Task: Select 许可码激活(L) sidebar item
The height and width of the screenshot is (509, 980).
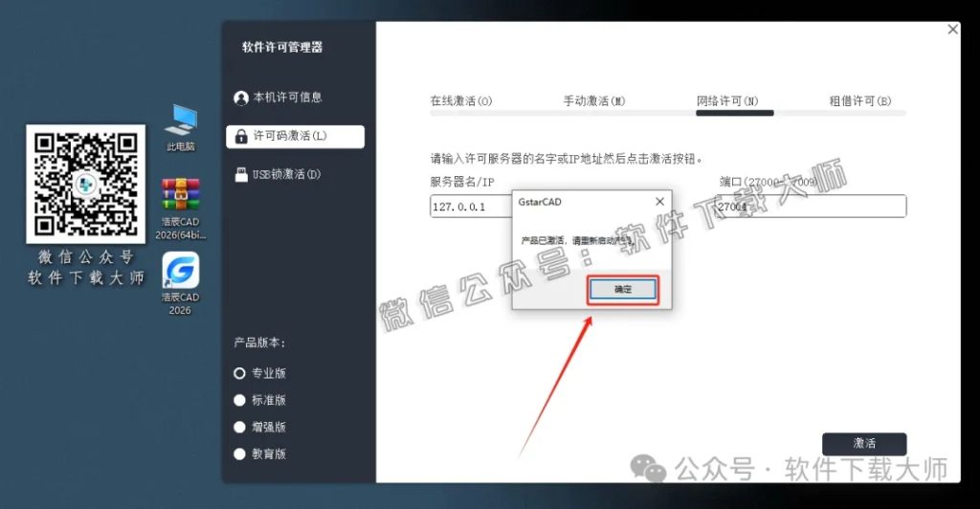Action: coord(295,136)
